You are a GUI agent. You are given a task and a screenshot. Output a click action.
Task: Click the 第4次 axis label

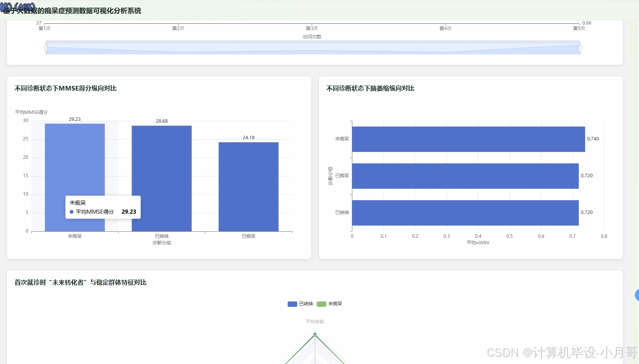coord(445,28)
